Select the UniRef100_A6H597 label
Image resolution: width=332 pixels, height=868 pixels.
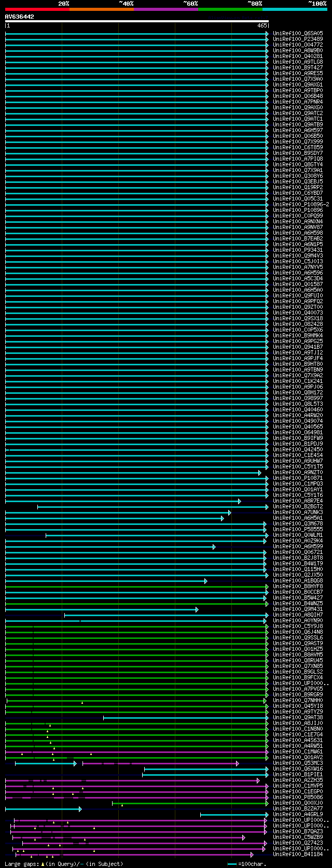click(x=298, y=130)
